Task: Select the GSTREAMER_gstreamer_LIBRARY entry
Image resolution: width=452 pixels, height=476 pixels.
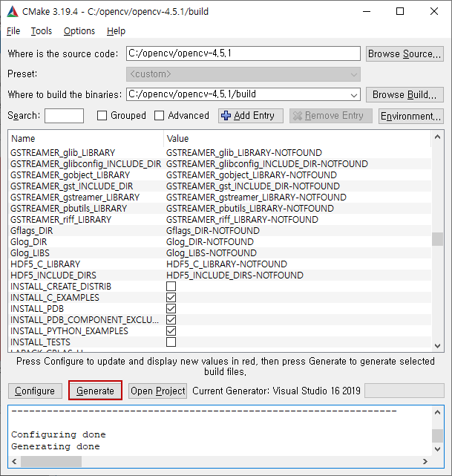Action: pyautogui.click(x=75, y=198)
